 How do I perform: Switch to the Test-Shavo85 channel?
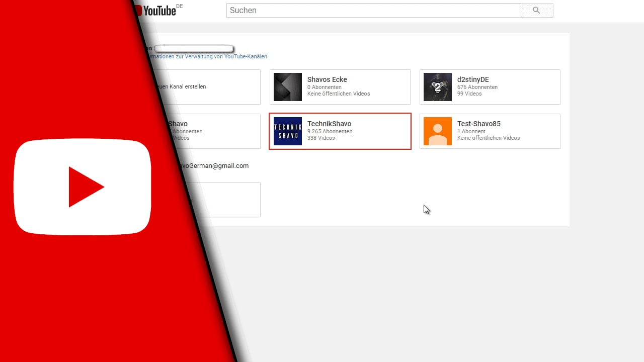click(x=490, y=131)
